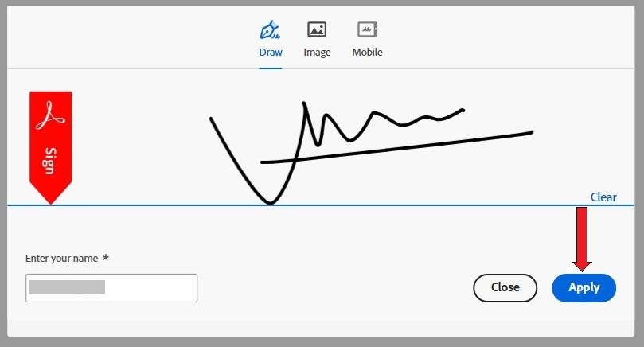Screen dimensions: 644x347
Task: Click the "Enter your name" label text
Action: pos(62,259)
